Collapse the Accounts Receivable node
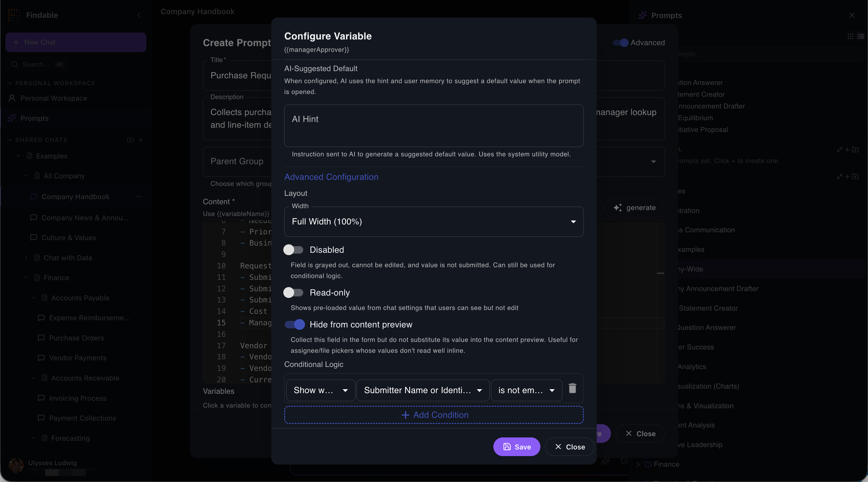The width and height of the screenshot is (868, 482). tap(33, 377)
